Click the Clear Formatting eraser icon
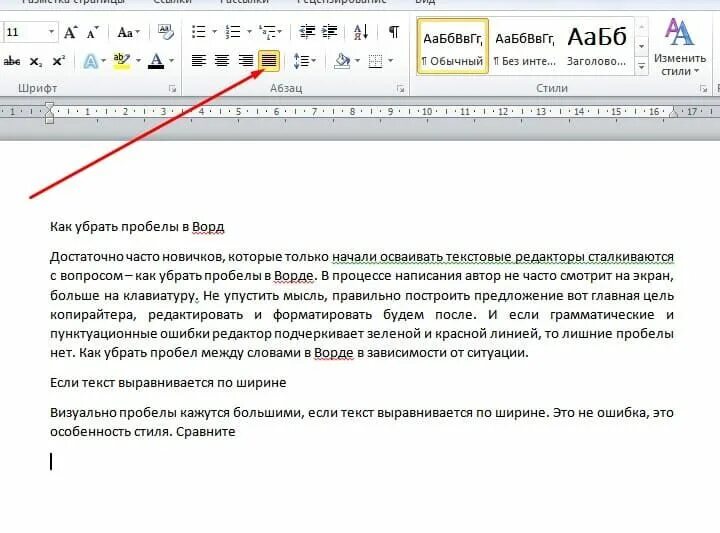 coord(166,32)
